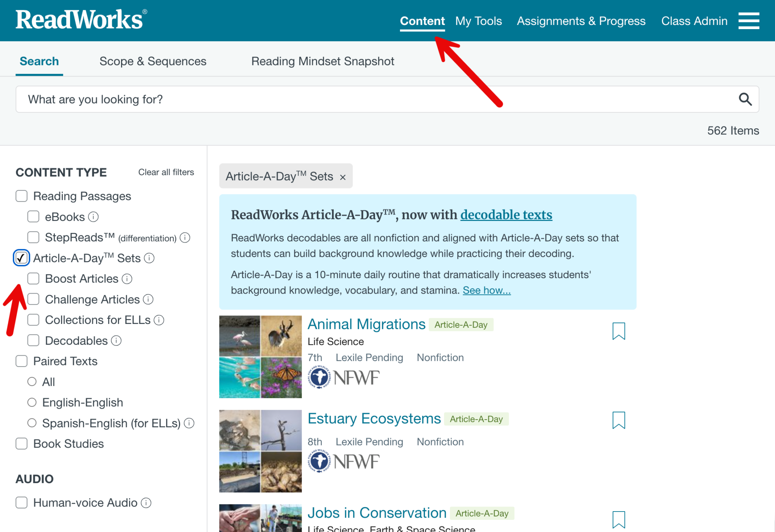Image resolution: width=775 pixels, height=532 pixels.
Task: Click the ReadWorks logo
Action: [81, 20]
